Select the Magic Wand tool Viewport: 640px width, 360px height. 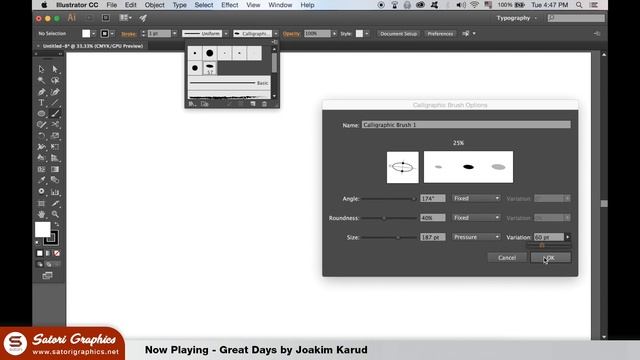point(41,80)
